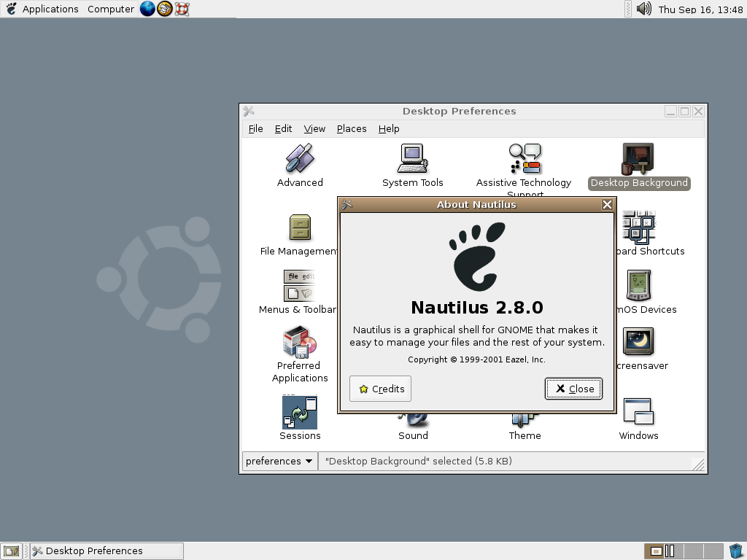Open the Preferred Applications icon

tap(300, 342)
